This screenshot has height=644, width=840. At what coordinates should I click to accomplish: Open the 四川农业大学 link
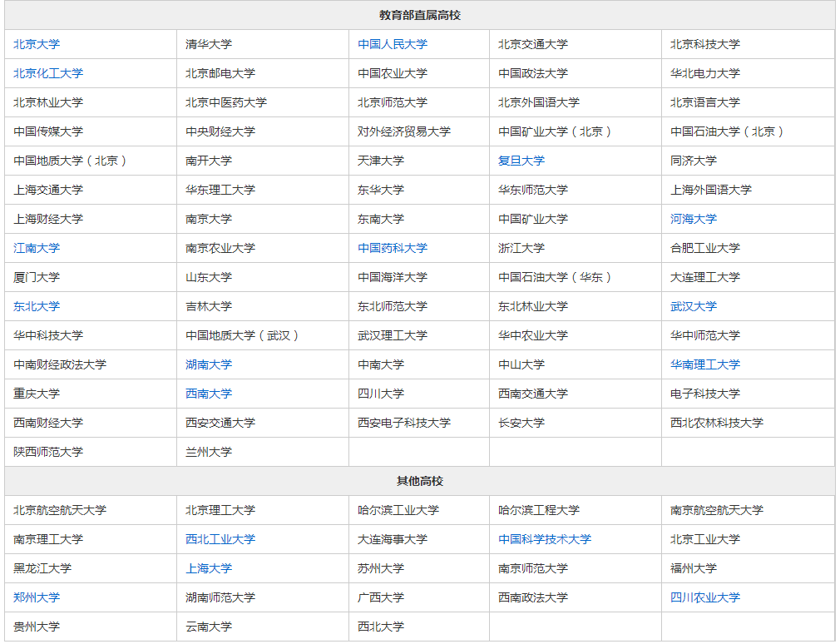[705, 597]
